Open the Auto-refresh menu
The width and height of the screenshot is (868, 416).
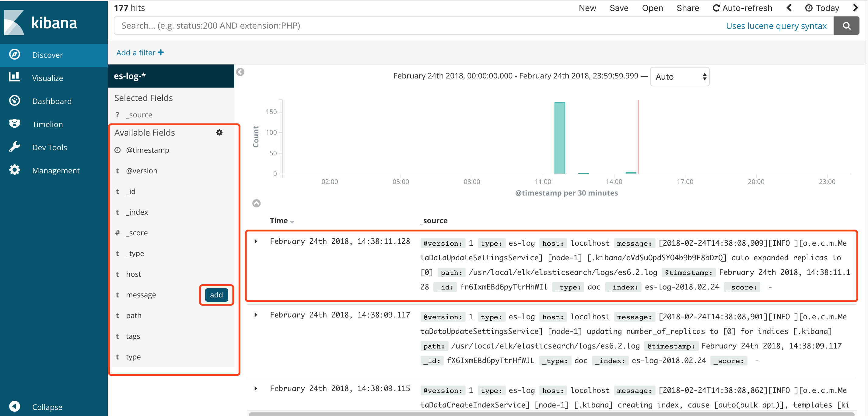coord(742,8)
